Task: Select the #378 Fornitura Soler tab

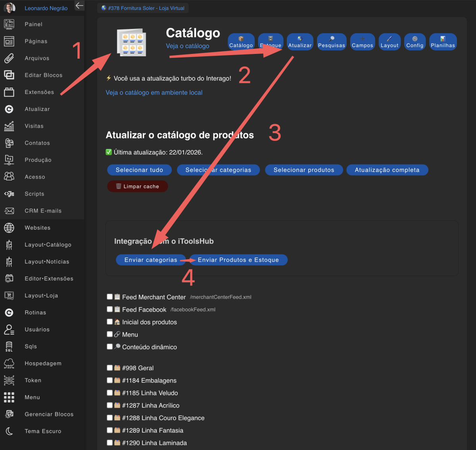Action: coord(143,8)
